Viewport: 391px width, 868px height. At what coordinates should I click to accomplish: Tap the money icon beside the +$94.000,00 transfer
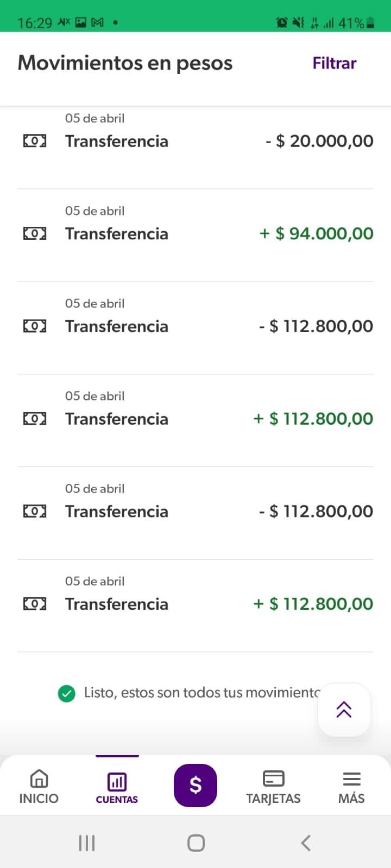click(35, 234)
